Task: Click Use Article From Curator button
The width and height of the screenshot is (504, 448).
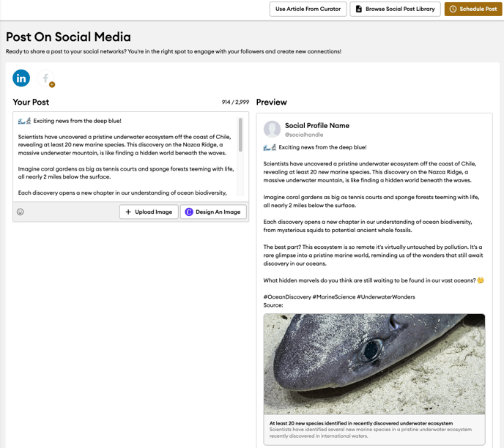Action: pos(308,9)
